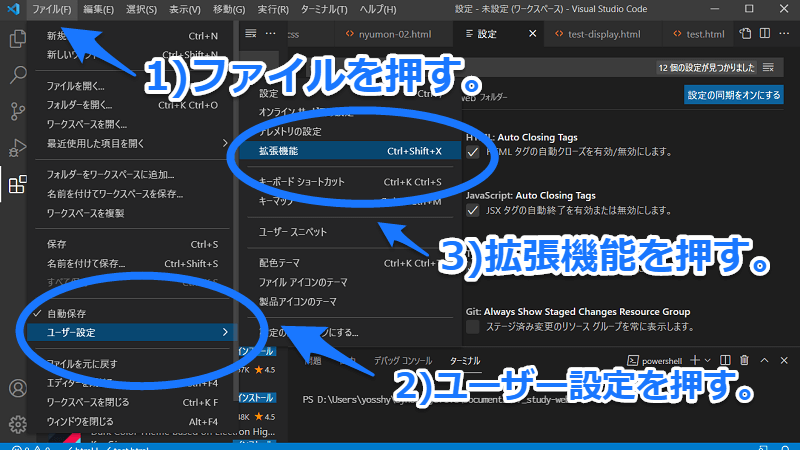Toggle HTML Auto Closing Tags checkbox

tap(473, 152)
